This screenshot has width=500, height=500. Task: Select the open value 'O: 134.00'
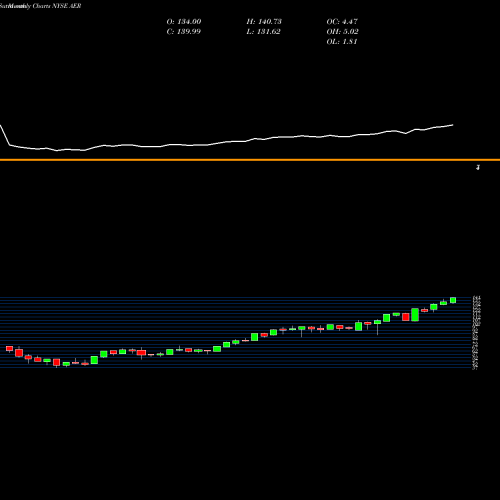tap(184, 22)
